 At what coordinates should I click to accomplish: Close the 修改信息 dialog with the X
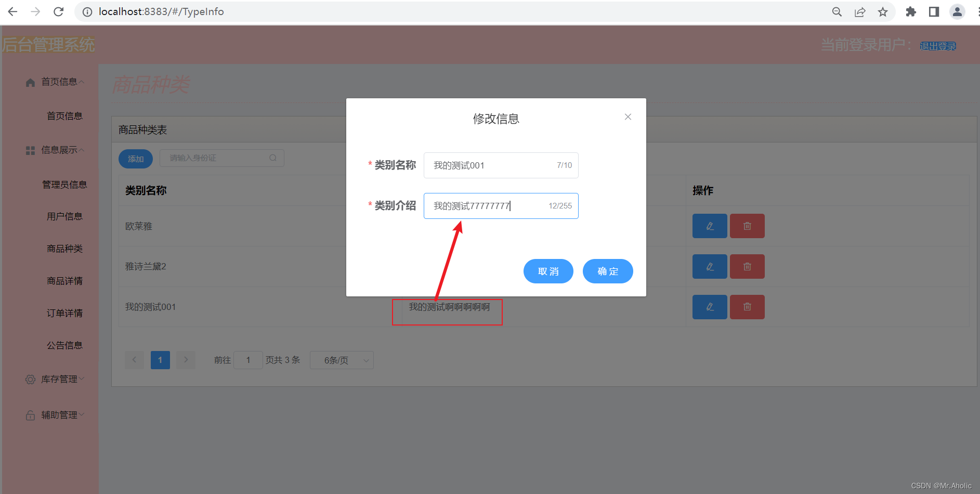point(628,116)
